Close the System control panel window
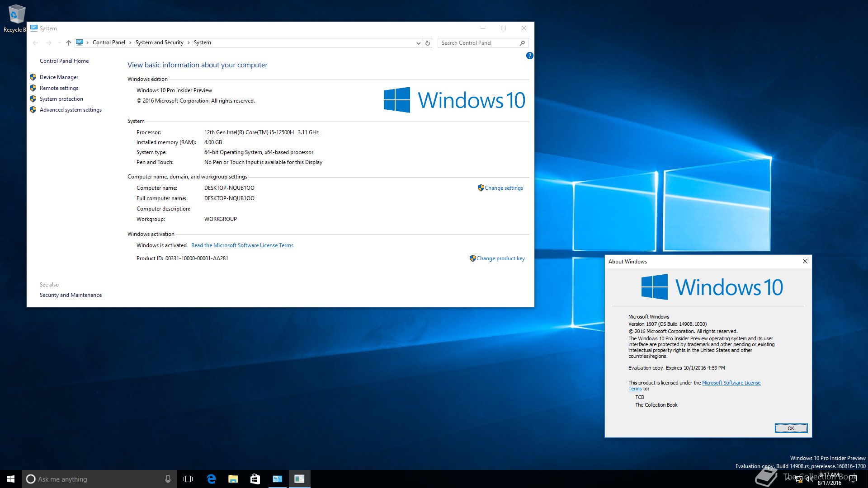This screenshot has width=868, height=488. click(x=524, y=28)
